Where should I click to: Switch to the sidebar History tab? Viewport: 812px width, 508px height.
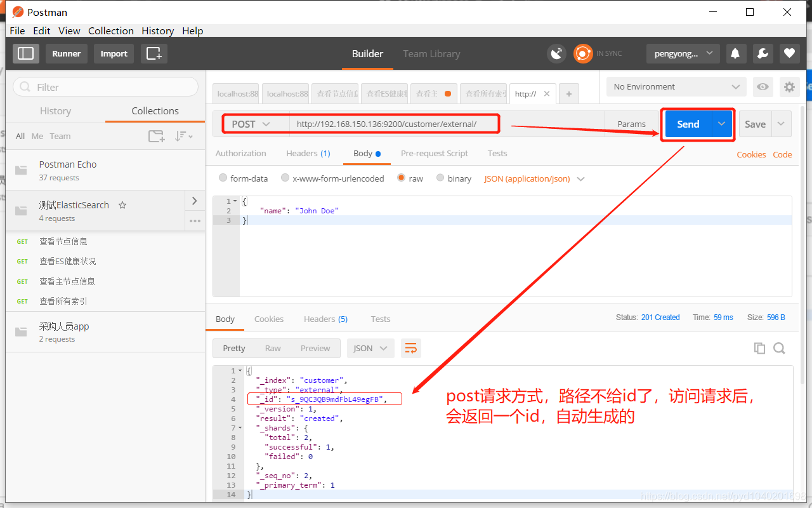55,110
